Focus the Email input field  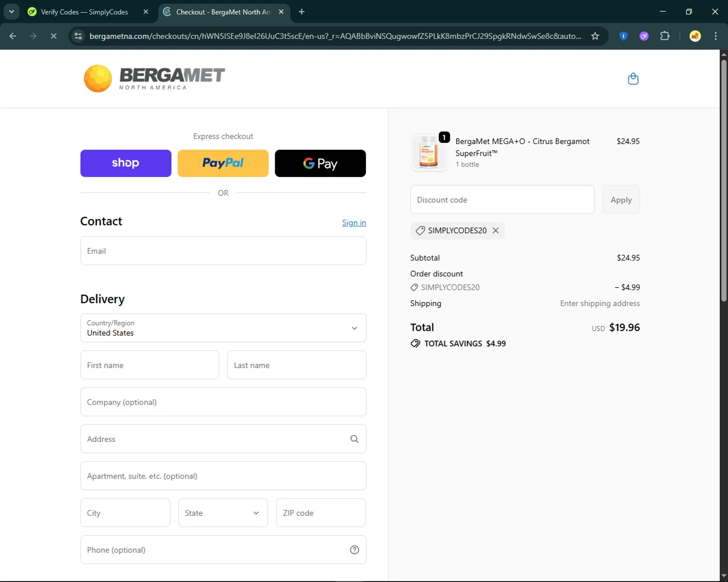pyautogui.click(x=223, y=251)
